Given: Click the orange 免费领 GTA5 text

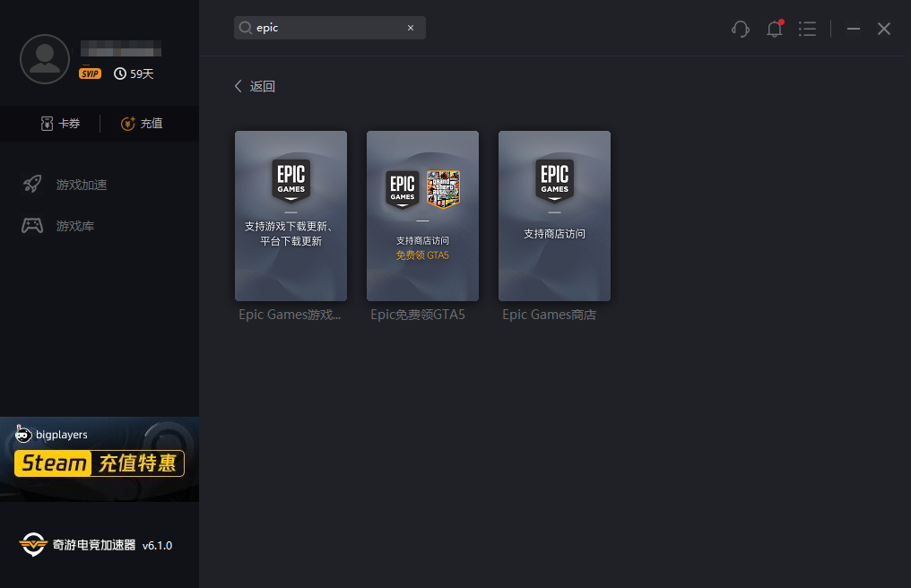Looking at the screenshot, I should (422, 255).
